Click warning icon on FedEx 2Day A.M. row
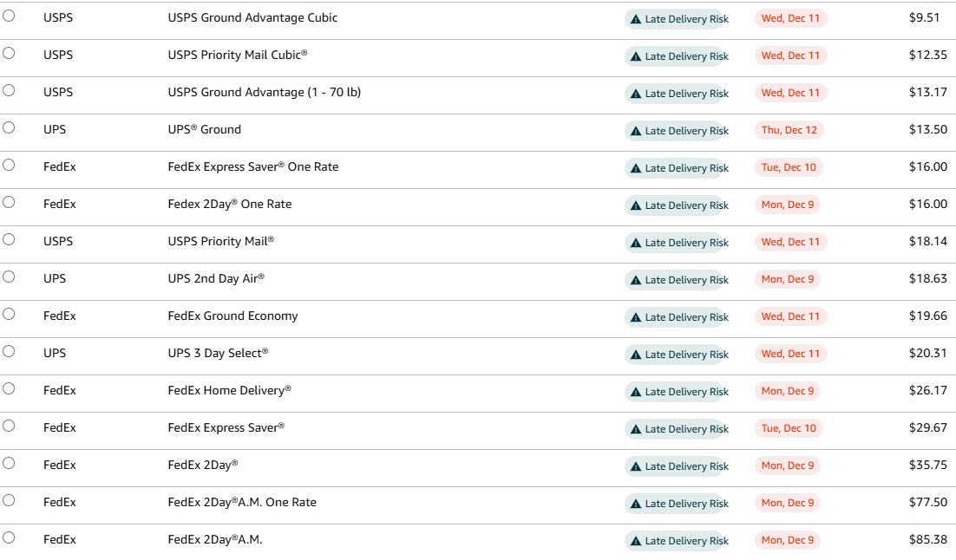 pyautogui.click(x=636, y=541)
